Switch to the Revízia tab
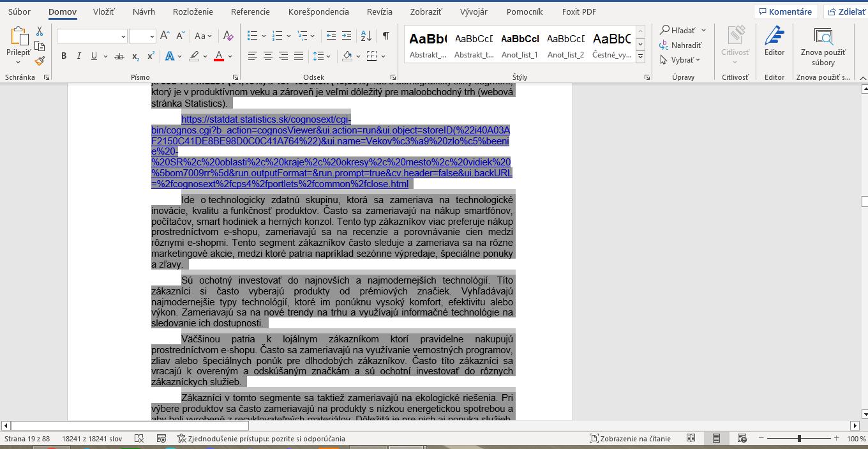Image resolution: width=868 pixels, height=449 pixels. [380, 11]
